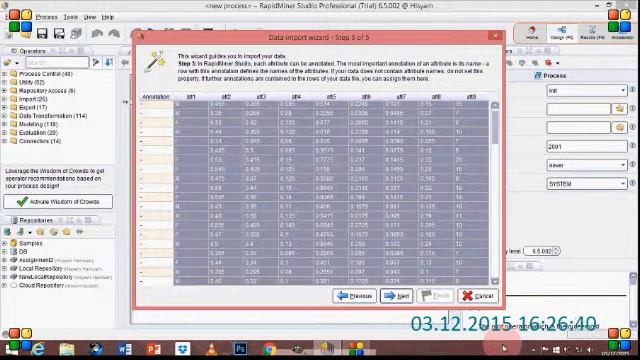
Task: Click the info icon beside the SYSTEM dropdown
Action: pos(633,183)
